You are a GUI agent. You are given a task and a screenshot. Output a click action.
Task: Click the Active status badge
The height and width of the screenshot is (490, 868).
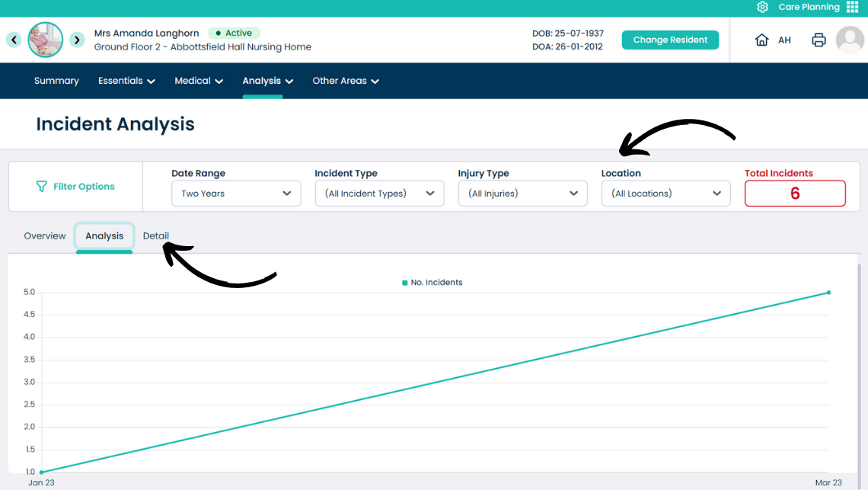coord(235,34)
